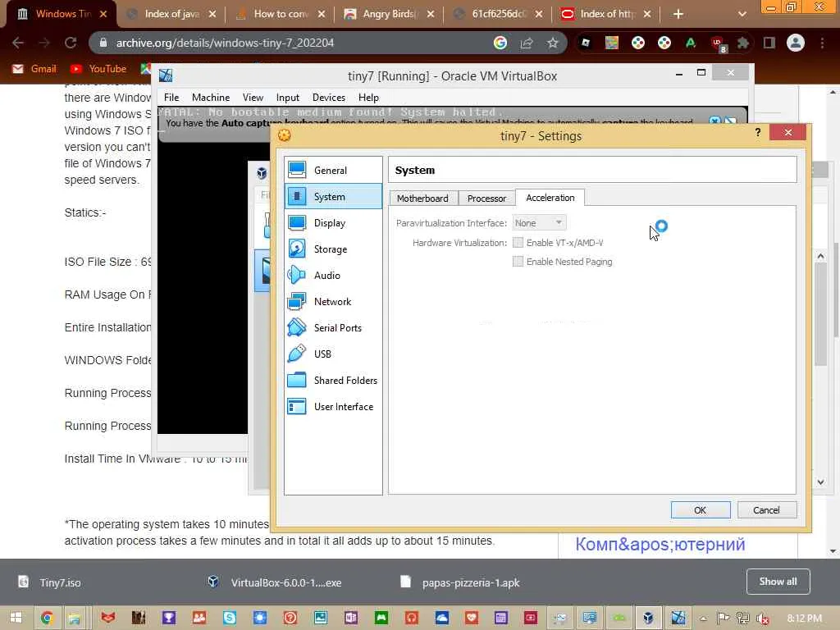The image size is (840, 630).
Task: Open Storage settings category
Action: [333, 249]
